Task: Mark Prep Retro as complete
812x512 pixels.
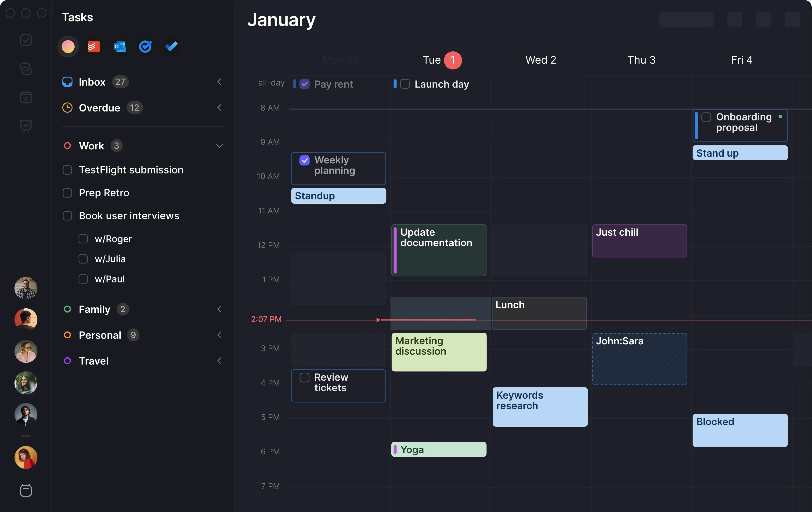Action: click(x=67, y=193)
